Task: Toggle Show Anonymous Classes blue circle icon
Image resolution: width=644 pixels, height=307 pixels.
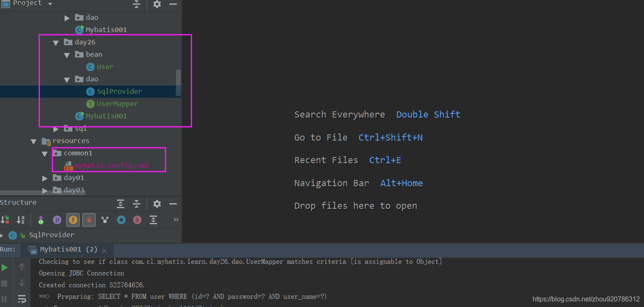Action: coord(121,220)
